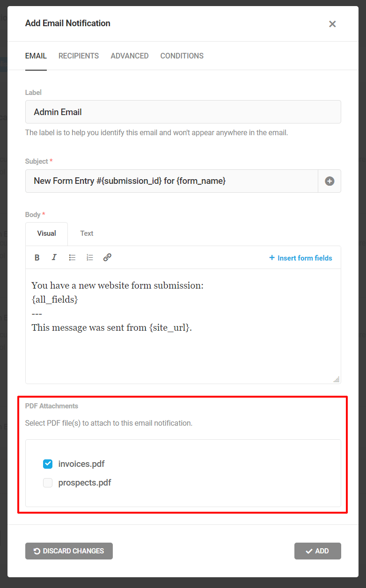366x588 pixels.
Task: Enable the prospects.pdf attachment
Action: 47,482
